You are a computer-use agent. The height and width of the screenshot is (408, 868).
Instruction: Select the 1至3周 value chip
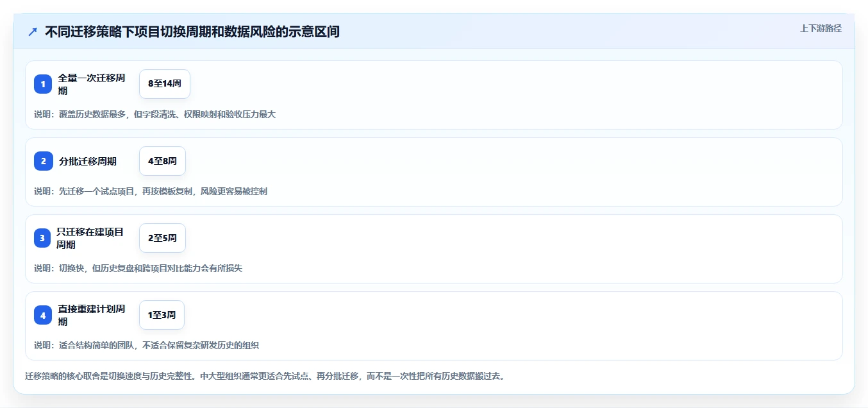coord(162,315)
